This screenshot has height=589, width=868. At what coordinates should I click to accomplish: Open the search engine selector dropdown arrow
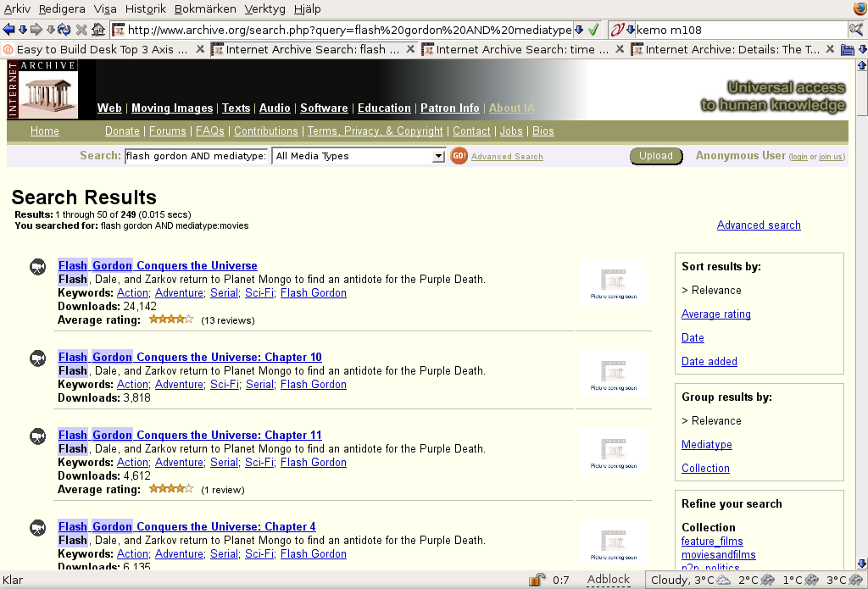click(630, 30)
